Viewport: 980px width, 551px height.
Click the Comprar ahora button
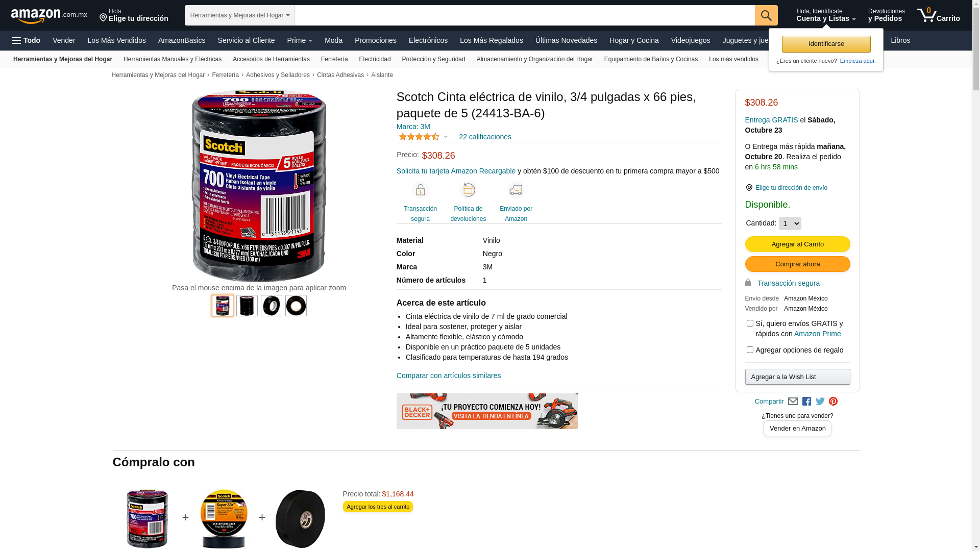(797, 264)
